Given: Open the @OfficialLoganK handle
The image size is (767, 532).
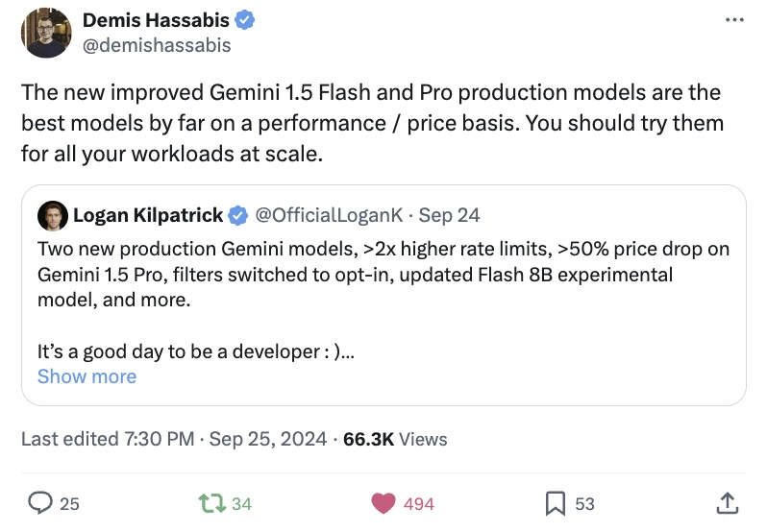Looking at the screenshot, I should click(x=329, y=215).
